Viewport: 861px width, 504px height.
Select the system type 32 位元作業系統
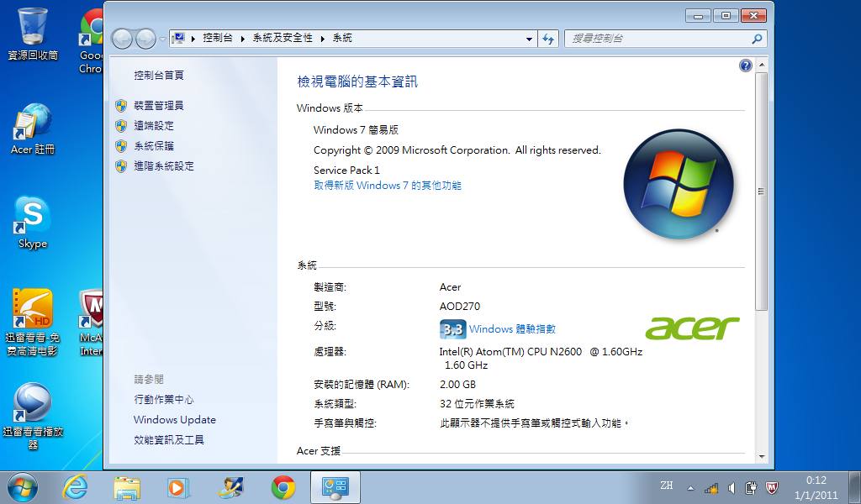[477, 404]
